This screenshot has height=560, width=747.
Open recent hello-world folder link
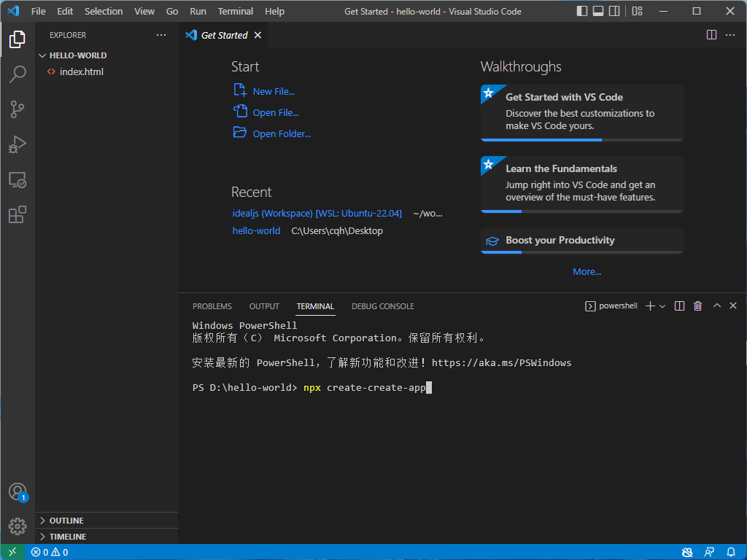[256, 231]
